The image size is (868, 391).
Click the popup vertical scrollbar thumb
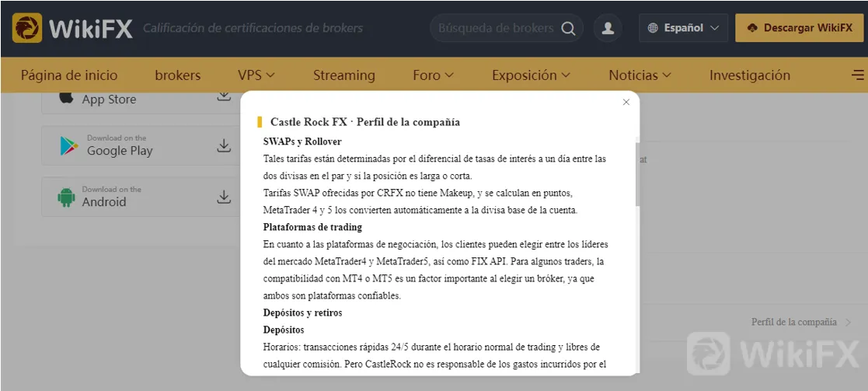638,174
